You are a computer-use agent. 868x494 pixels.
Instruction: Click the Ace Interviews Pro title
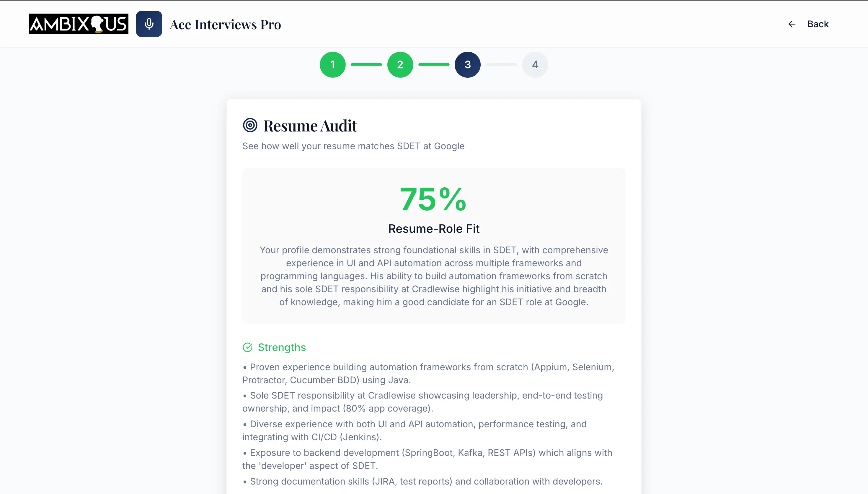click(x=225, y=25)
